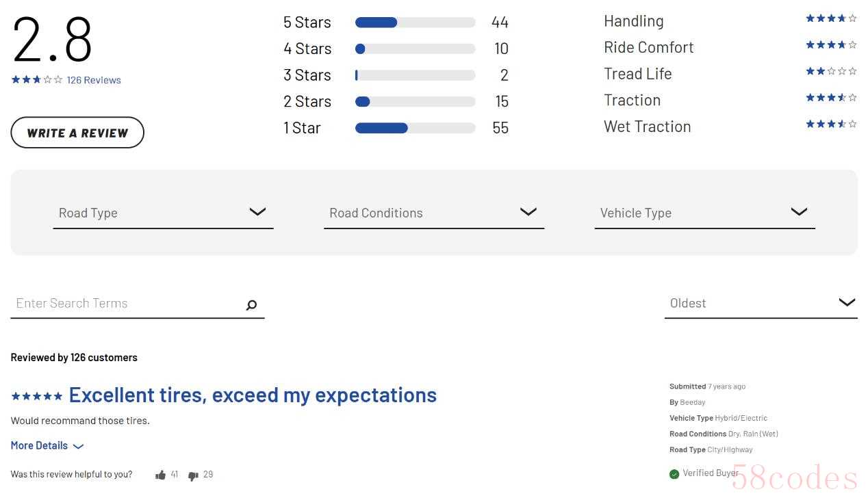
Task: Click the thumbs down icon
Action: click(x=194, y=475)
